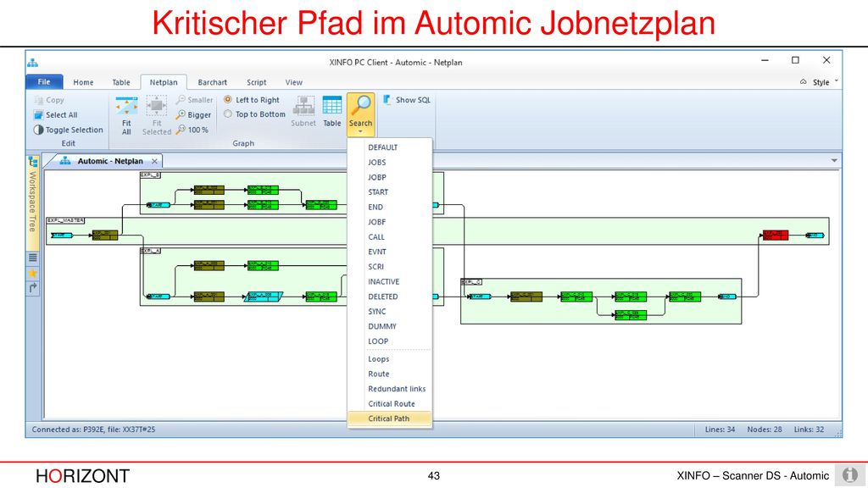Click the window resize grip in status bar
The width and height of the screenshot is (868, 488).
pos(837,432)
